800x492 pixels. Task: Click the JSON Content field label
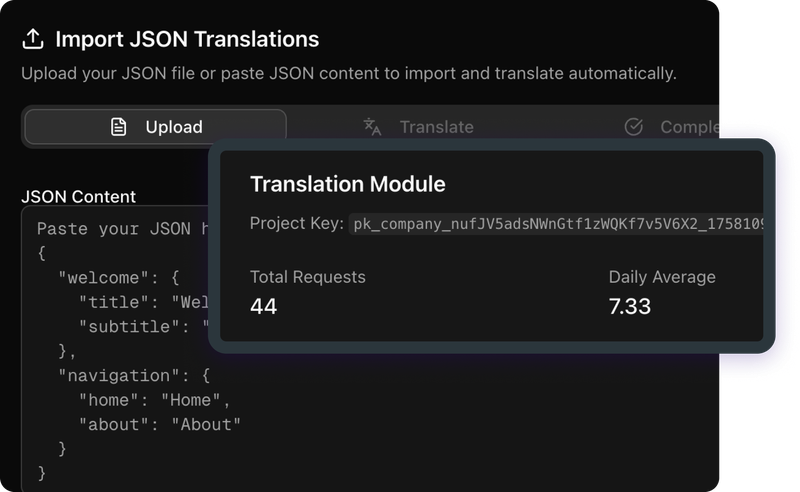78,197
